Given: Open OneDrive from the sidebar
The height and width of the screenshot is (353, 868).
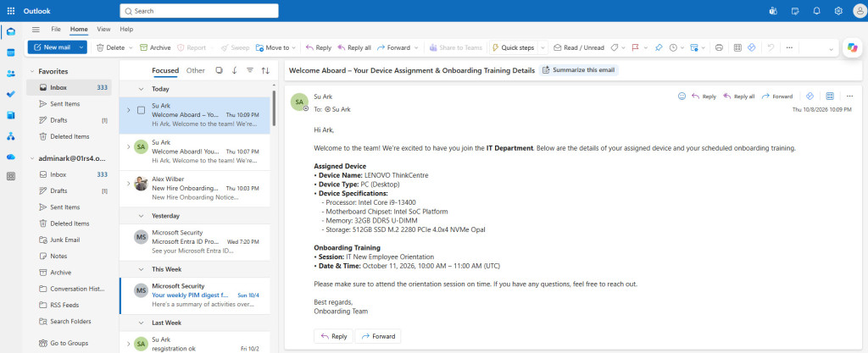Looking at the screenshot, I should [x=11, y=157].
